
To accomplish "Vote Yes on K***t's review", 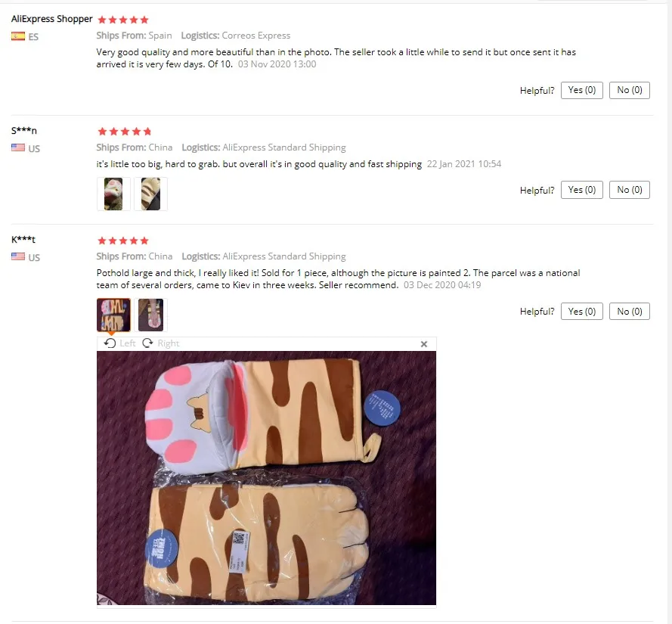I will click(581, 312).
